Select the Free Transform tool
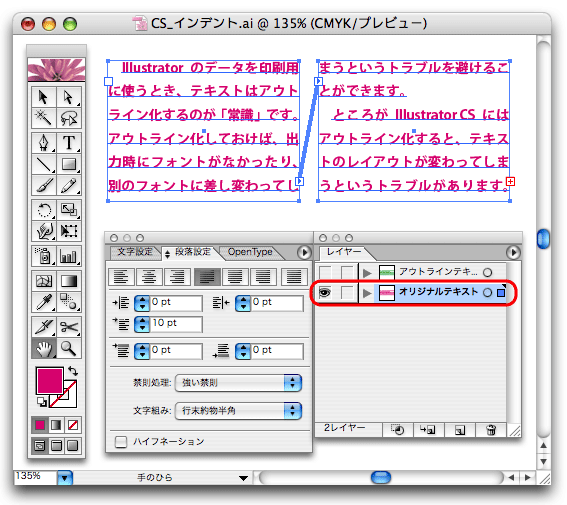Viewport: 567px width, 505px height. (69, 231)
